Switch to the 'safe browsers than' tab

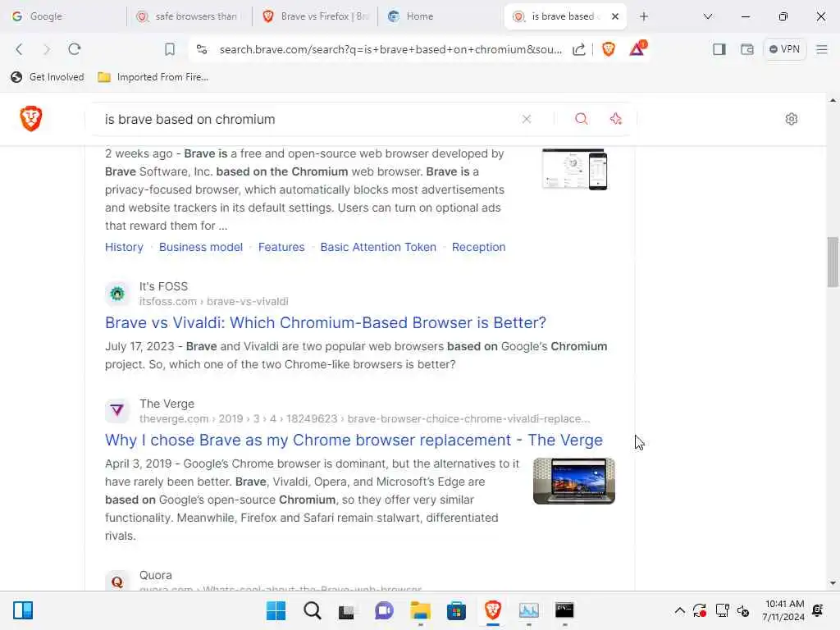tap(189, 16)
